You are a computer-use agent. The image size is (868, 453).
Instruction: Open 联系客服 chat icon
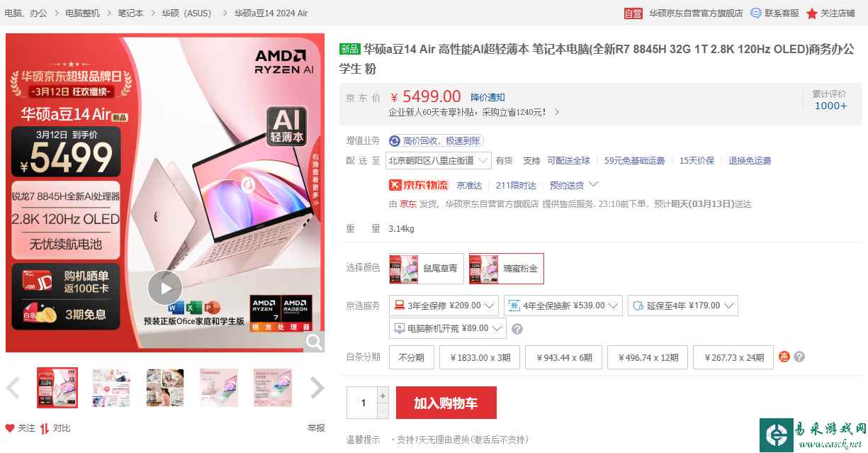coord(756,13)
